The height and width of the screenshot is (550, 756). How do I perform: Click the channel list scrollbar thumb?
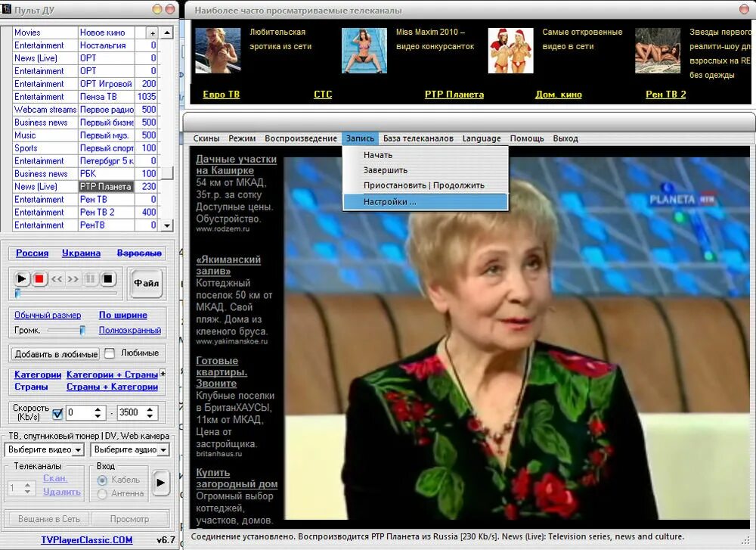pyautogui.click(x=167, y=173)
